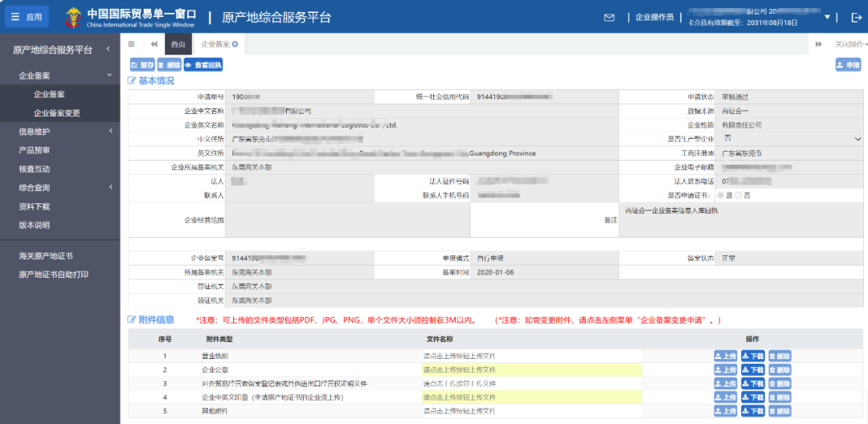Open the mail envelope icon in header
The width and height of the screenshot is (868, 424).
pos(609,17)
